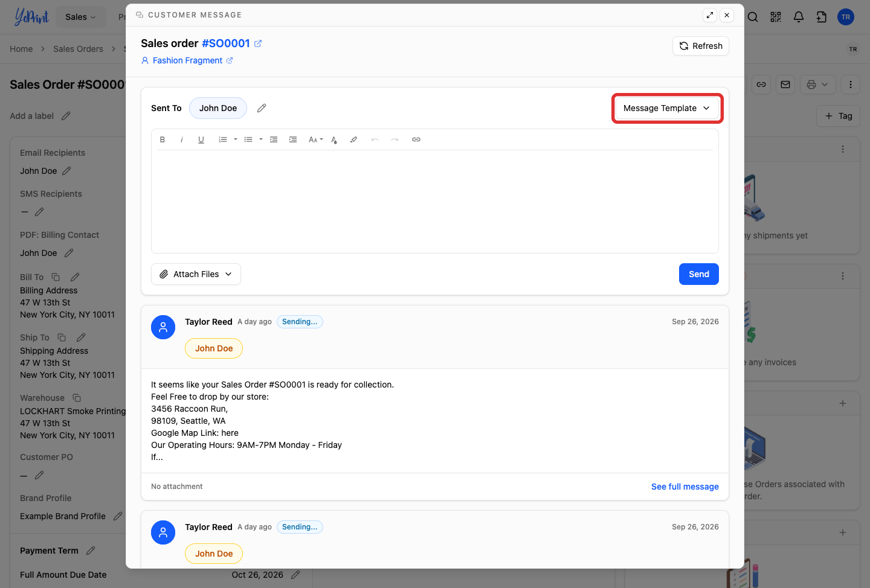Image resolution: width=870 pixels, height=588 pixels.
Task: Choose highlight color with the marker tool
Action: [353, 139]
